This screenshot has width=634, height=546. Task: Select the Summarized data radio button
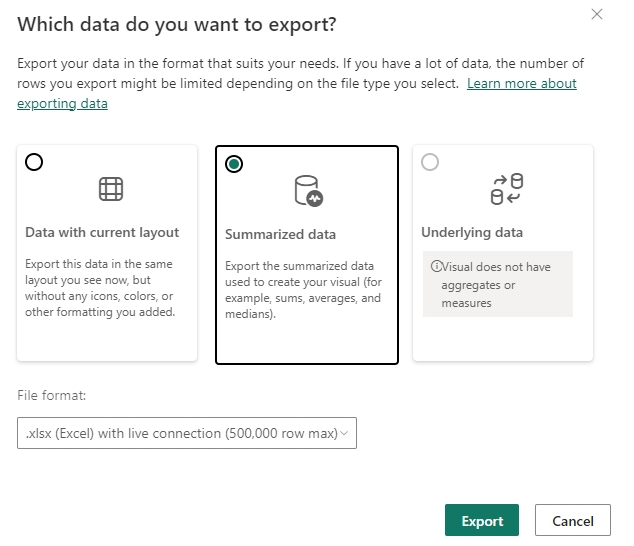coord(234,164)
